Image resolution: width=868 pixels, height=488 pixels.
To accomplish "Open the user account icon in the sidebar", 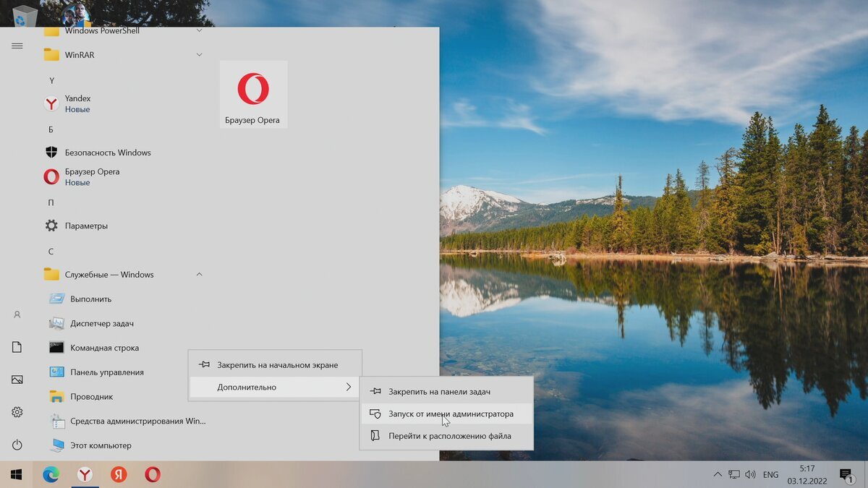I will [x=17, y=314].
